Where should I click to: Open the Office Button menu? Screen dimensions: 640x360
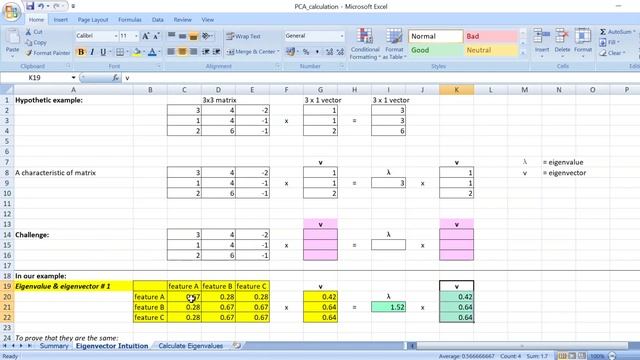[11, 11]
